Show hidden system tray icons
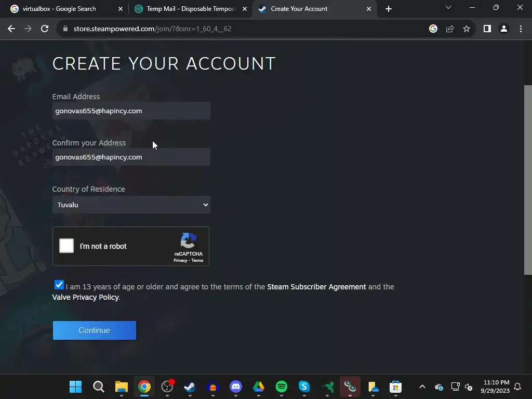532x399 pixels. [422, 387]
